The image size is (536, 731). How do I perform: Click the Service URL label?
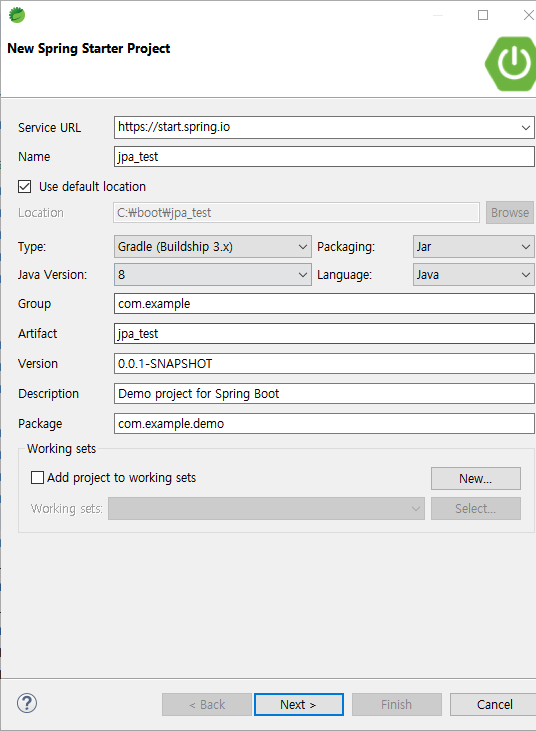49,127
